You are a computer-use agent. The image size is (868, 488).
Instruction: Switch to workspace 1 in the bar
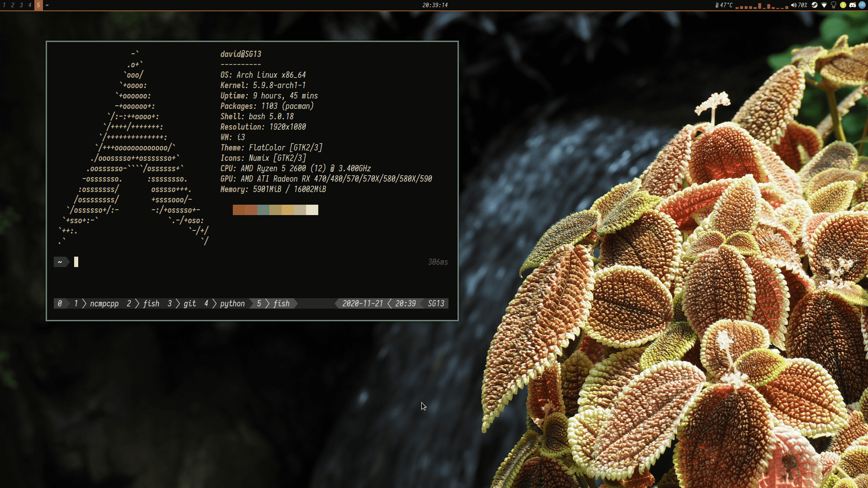click(4, 5)
